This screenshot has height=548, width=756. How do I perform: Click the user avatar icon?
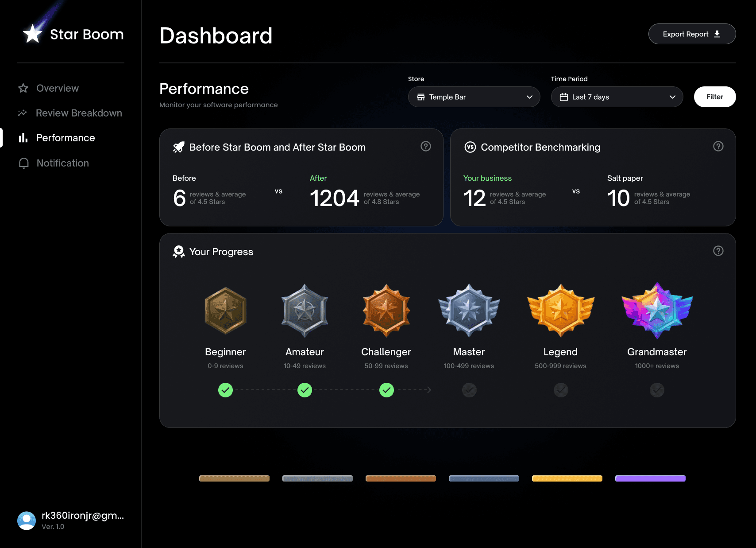pyautogui.click(x=27, y=521)
